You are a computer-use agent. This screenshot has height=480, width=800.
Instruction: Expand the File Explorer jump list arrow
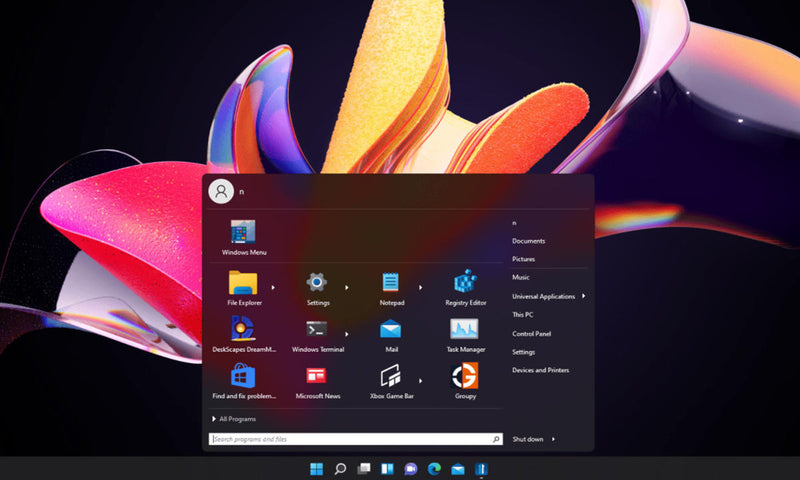pyautogui.click(x=273, y=288)
